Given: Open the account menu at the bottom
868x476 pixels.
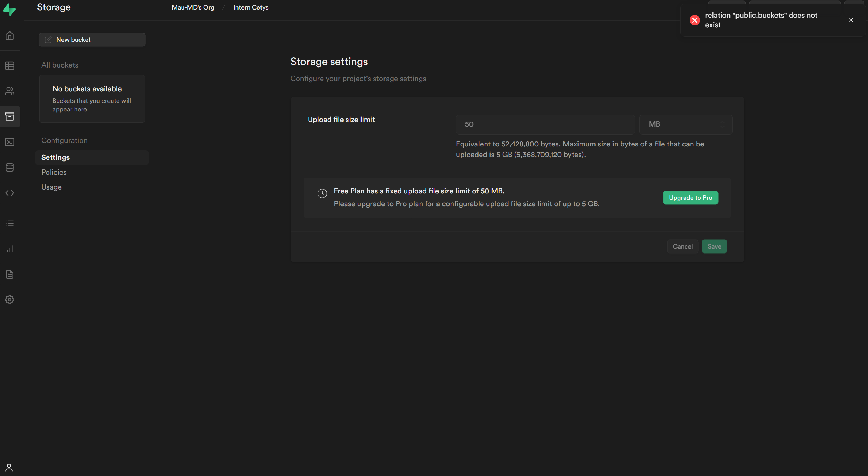Looking at the screenshot, I should (10, 468).
